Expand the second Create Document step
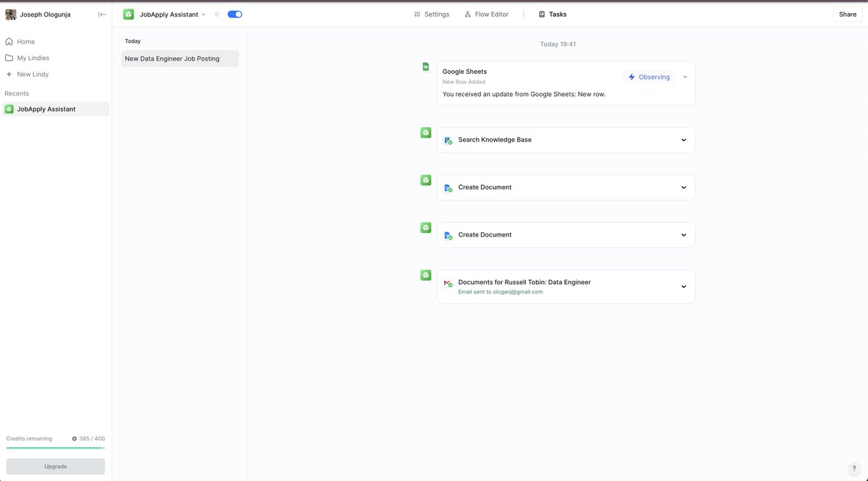The image size is (868, 481). point(684,235)
